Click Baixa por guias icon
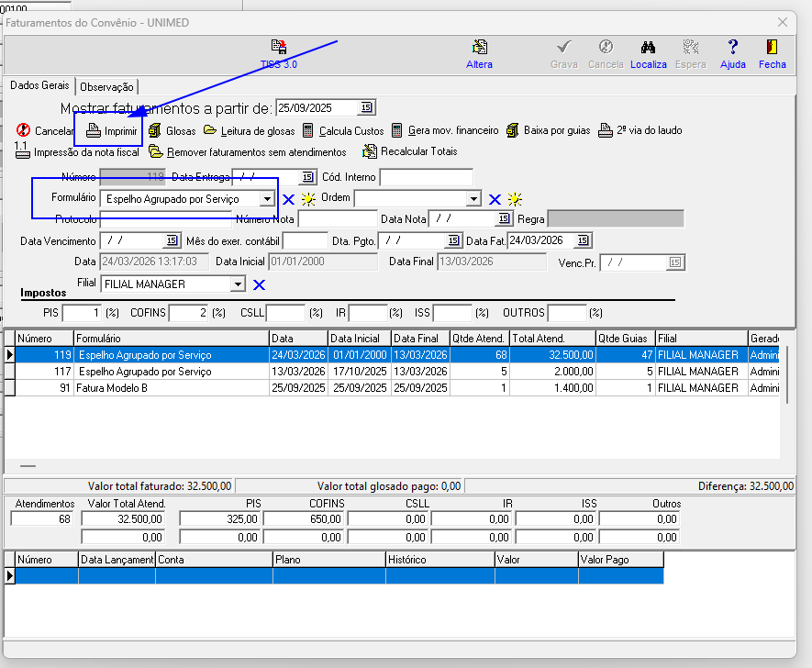812x668 pixels. tap(513, 131)
